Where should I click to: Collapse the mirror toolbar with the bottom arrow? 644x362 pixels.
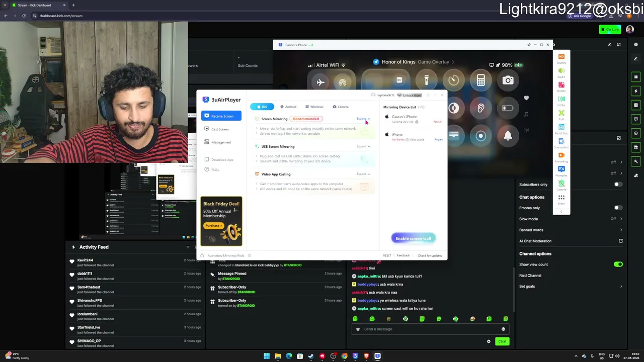561,211
